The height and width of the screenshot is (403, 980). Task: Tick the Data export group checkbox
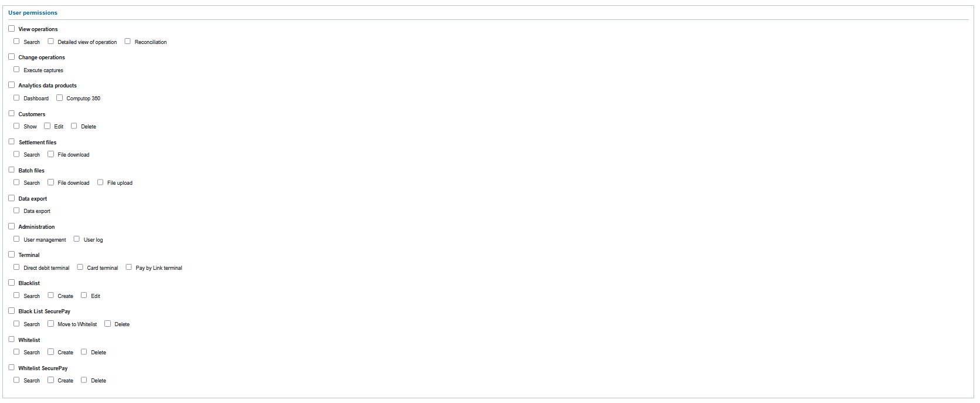coord(11,198)
